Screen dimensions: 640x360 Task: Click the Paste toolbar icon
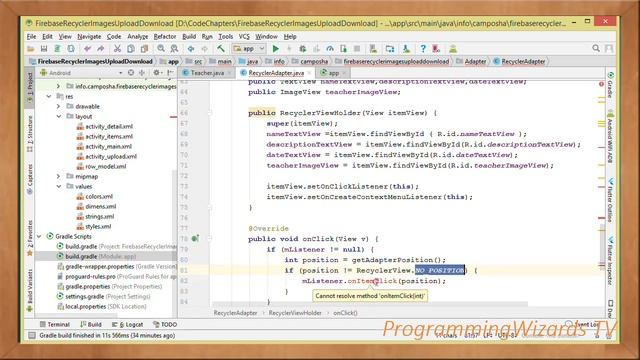pyautogui.click(x=144, y=49)
